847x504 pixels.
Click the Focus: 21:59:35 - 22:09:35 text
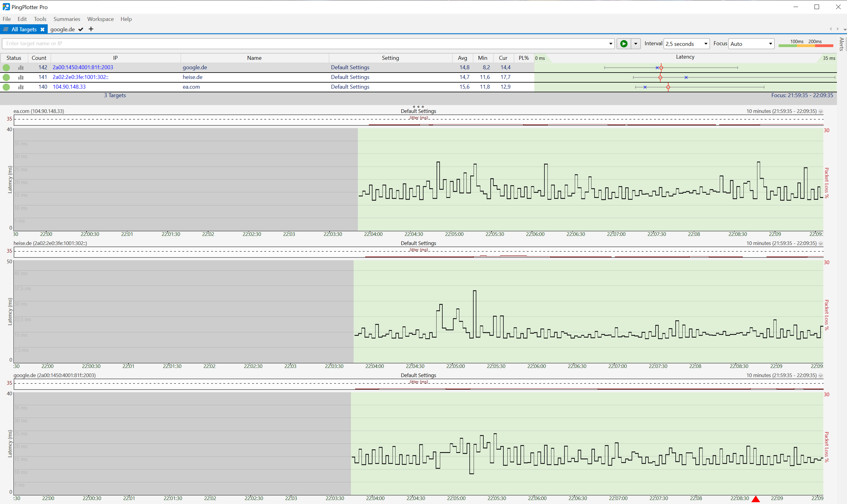[x=802, y=95]
